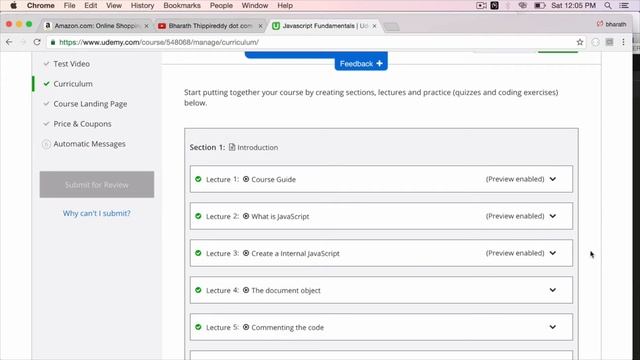640x360 pixels.
Task: Reload the current page
Action: click(37, 42)
